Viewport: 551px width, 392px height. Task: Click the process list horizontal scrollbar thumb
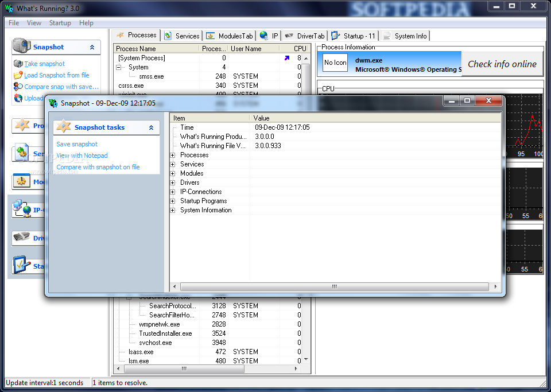click(x=184, y=369)
